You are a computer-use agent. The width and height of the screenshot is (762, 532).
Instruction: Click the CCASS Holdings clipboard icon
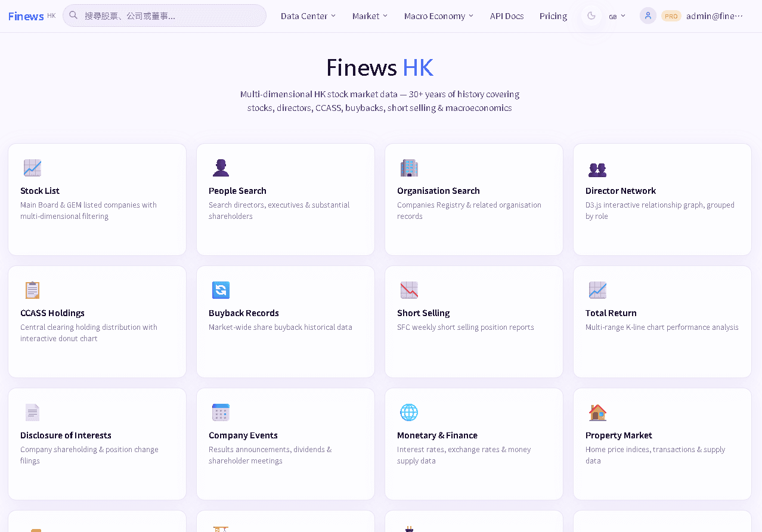click(x=32, y=290)
